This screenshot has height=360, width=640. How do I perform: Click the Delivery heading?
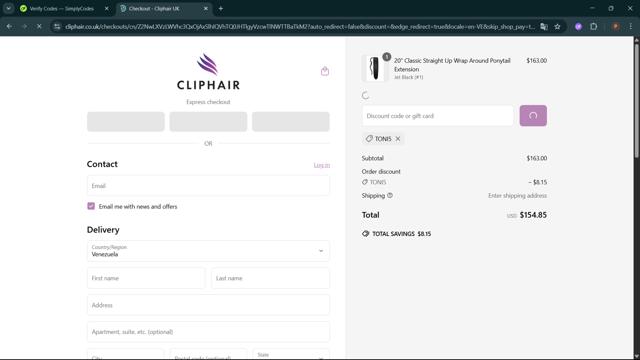(103, 230)
